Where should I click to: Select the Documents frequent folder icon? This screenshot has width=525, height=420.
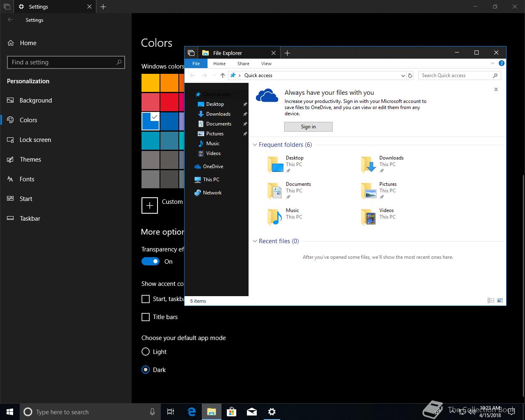(x=275, y=191)
